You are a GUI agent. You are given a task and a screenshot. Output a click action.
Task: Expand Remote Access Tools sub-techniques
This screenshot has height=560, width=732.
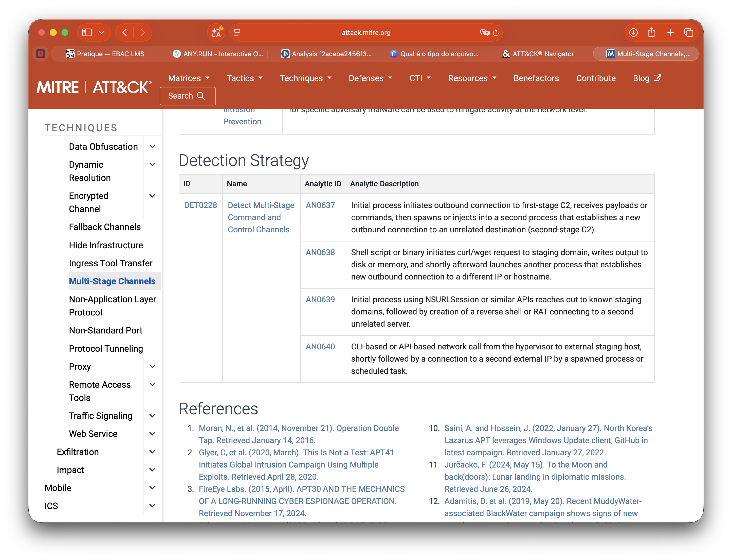pyautogui.click(x=152, y=384)
